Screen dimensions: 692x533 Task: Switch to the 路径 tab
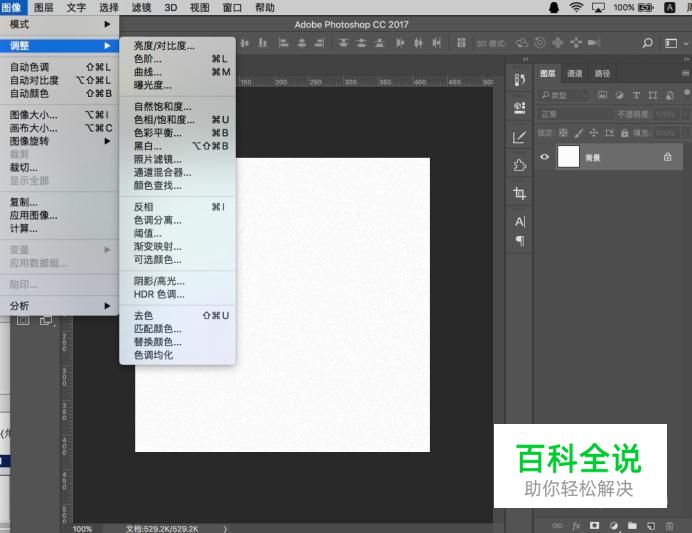click(602, 73)
